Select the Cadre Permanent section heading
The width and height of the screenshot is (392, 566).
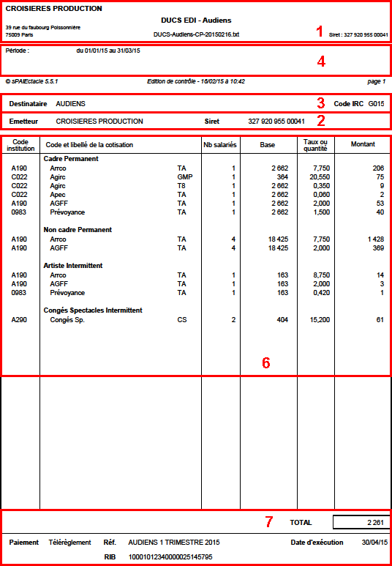(x=71, y=158)
